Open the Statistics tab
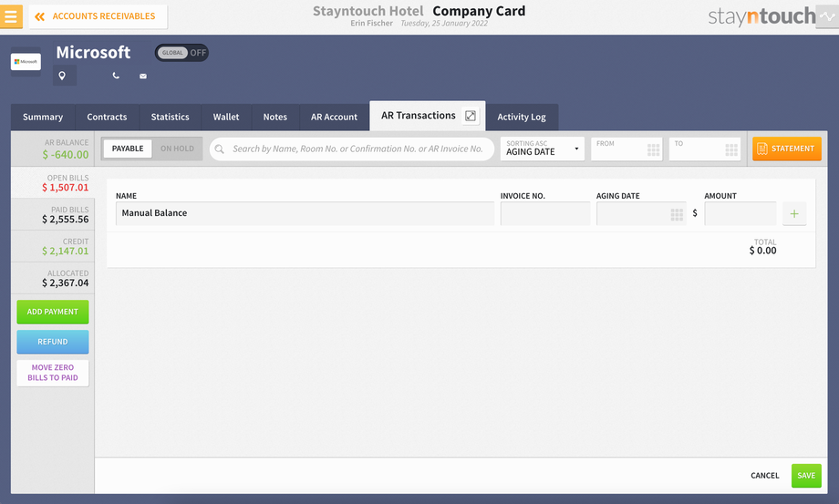839x504 pixels. [x=171, y=117]
